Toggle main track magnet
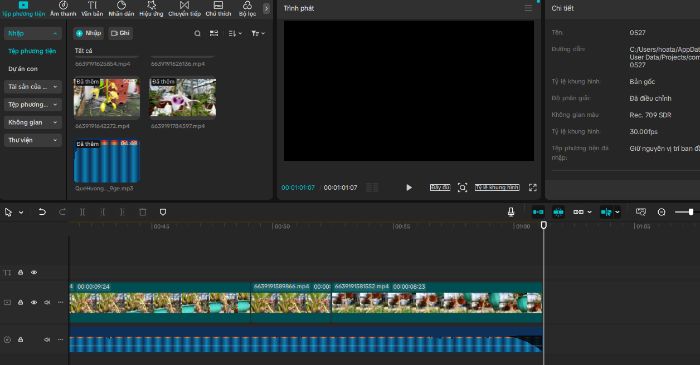Image resolution: width=700 pixels, height=365 pixels. coord(538,212)
